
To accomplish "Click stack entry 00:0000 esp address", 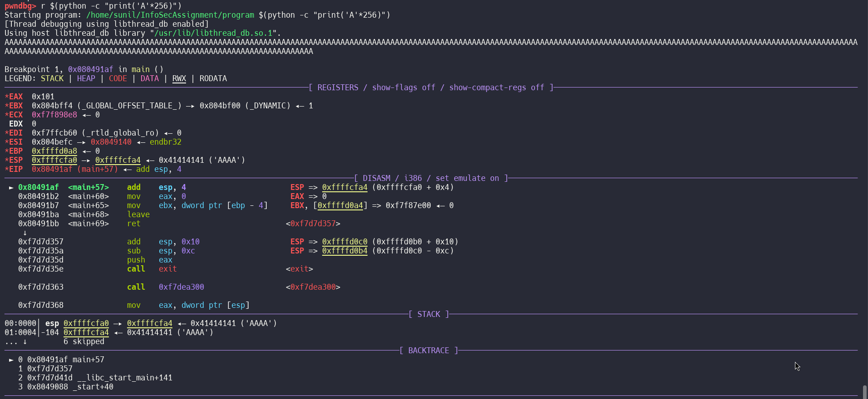I will pyautogui.click(x=86, y=323).
